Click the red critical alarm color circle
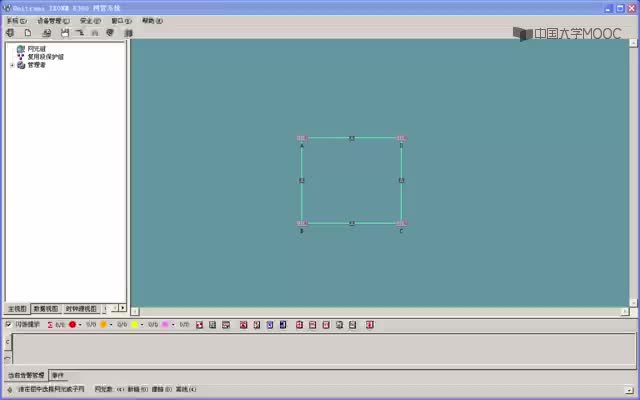Viewport: 640px width, 400px height. tap(73, 325)
